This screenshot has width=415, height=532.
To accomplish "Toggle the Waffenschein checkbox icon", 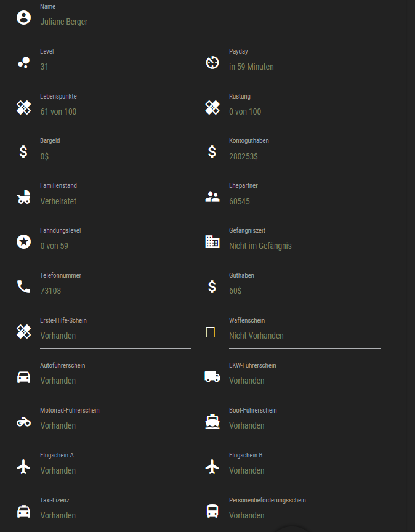I will pos(210,332).
